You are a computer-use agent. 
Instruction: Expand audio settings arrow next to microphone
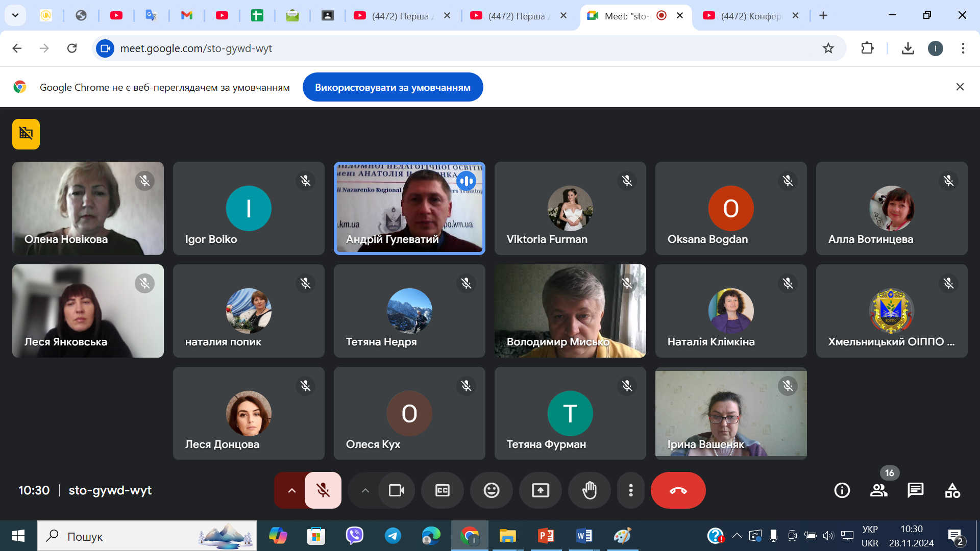(291, 490)
